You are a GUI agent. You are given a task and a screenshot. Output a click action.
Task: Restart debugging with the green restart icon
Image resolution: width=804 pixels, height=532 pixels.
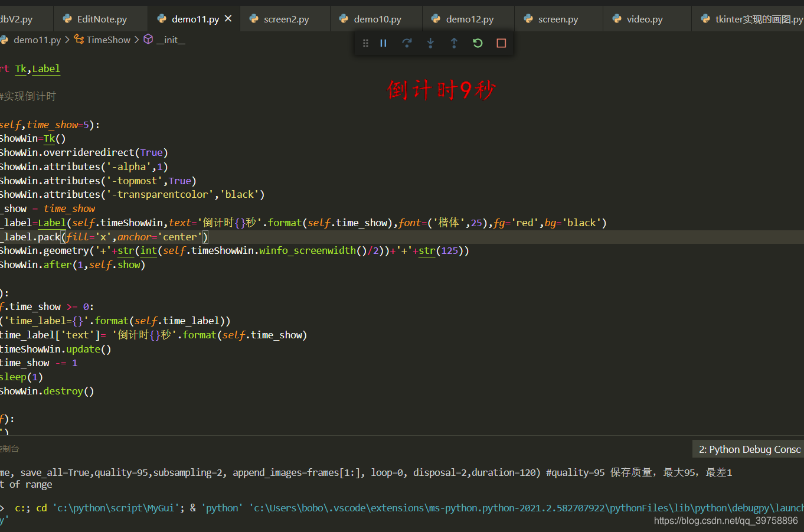(x=478, y=43)
